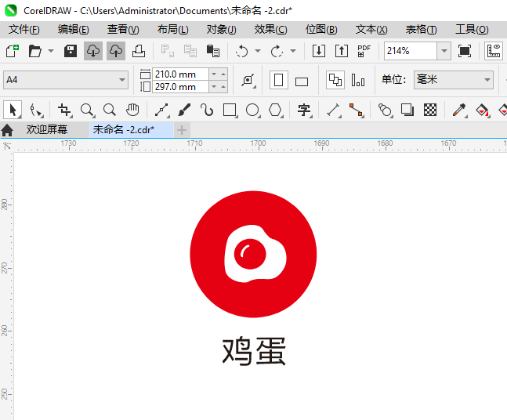The height and width of the screenshot is (420, 507).
Task: Open the 表格(T) menu
Action: [421, 30]
